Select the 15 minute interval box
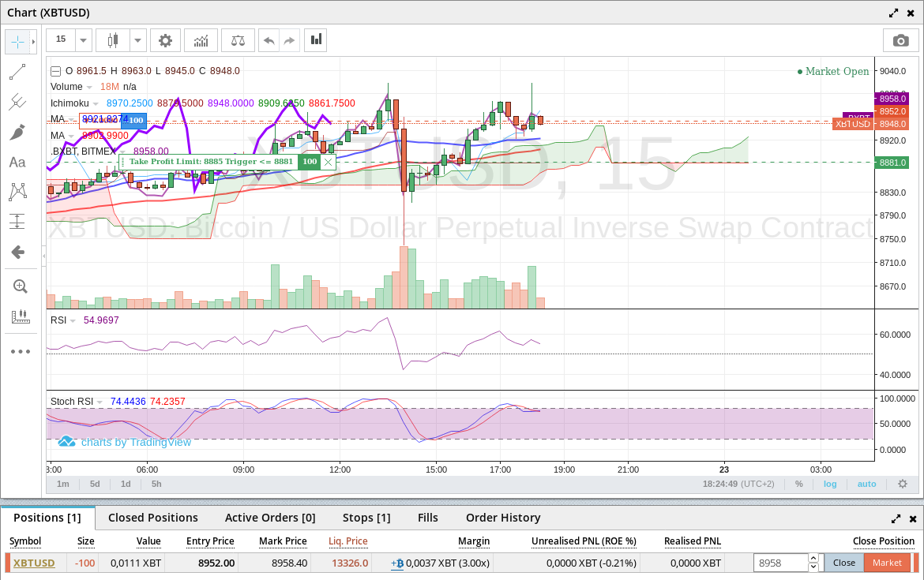924x580 pixels. pyautogui.click(x=61, y=40)
